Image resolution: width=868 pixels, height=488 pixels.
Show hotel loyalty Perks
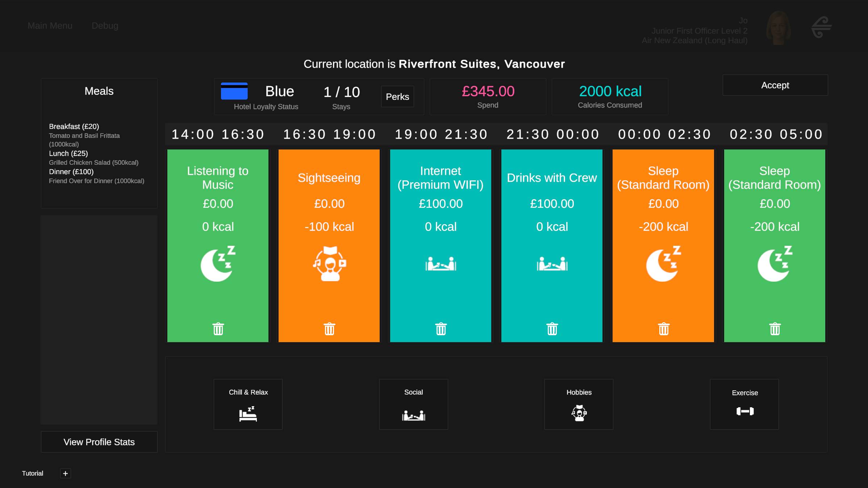tap(397, 97)
